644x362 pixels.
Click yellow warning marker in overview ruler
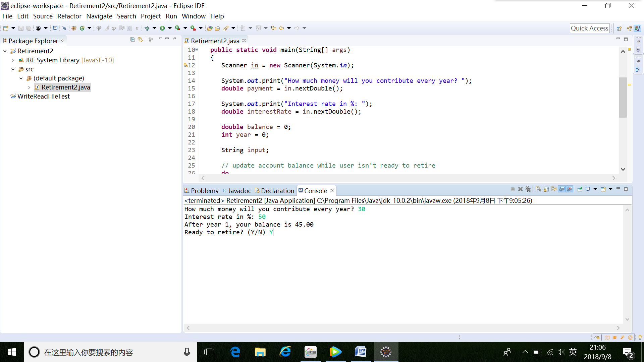[630, 85]
